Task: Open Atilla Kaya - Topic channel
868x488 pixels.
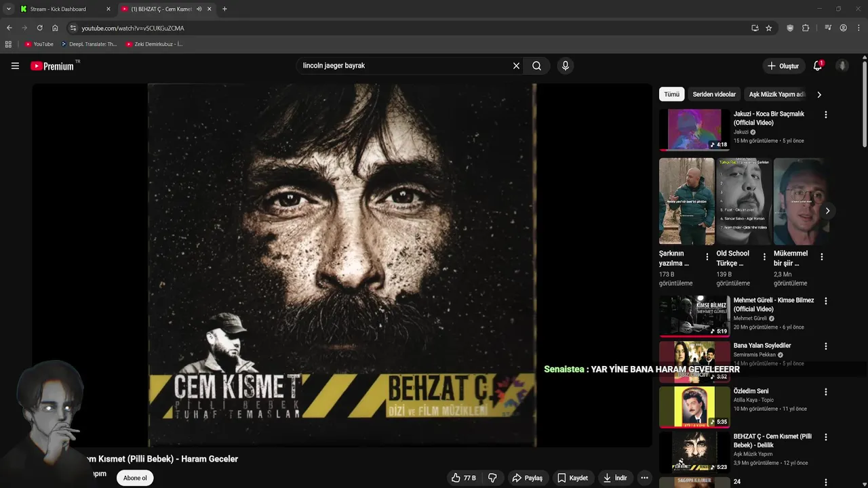Action: (754, 400)
